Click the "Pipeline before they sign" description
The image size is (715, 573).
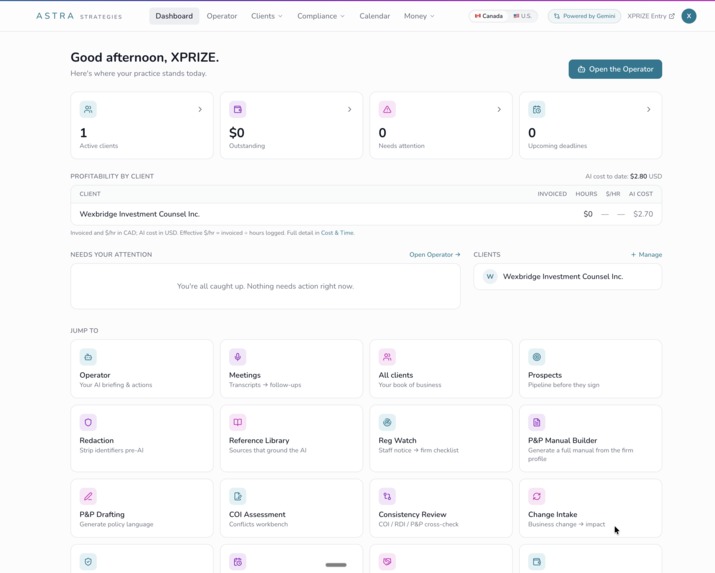tap(564, 385)
